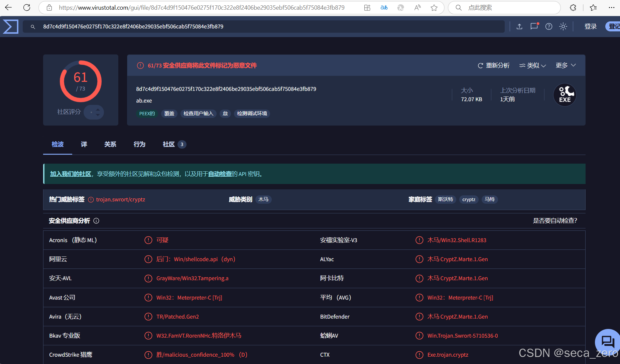The width and height of the screenshot is (620, 364).
Task: Click the magnifier in VirusTotal search
Action: [33, 27]
